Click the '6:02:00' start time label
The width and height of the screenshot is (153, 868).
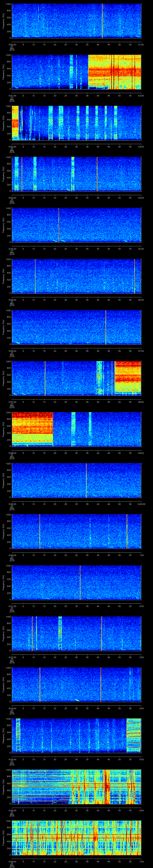tap(12, 657)
